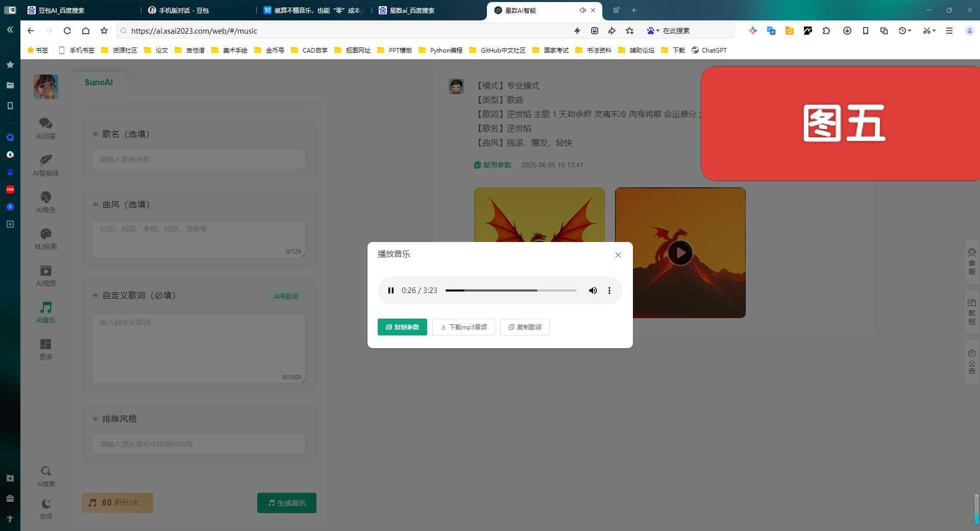Click the 歌名 input field

point(199,159)
